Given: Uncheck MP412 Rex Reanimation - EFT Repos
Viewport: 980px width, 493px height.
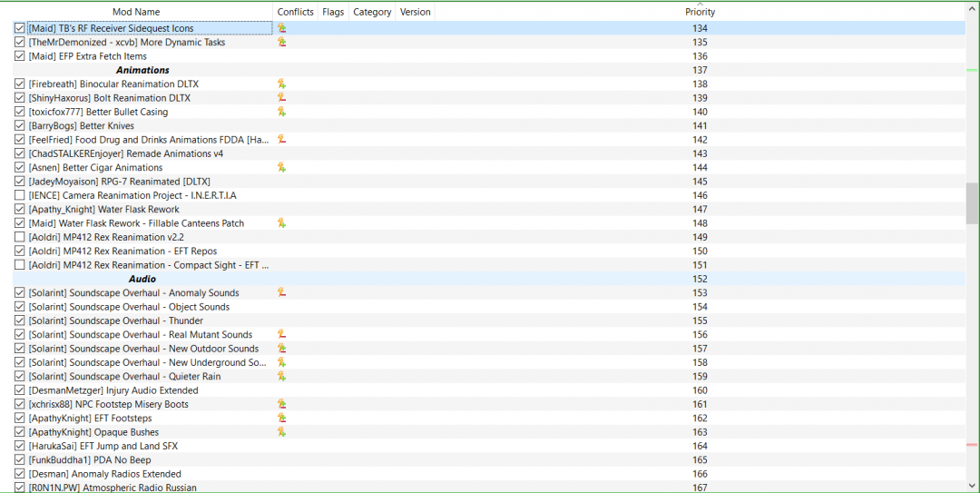Looking at the screenshot, I should pos(19,251).
